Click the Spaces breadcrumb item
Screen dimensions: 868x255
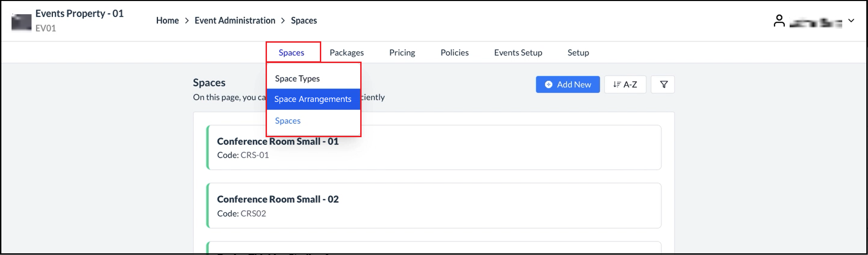point(304,21)
